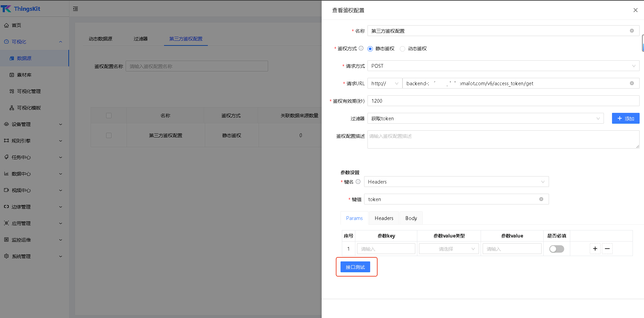Close the 查看鉴权配置 drawer

coord(635,10)
